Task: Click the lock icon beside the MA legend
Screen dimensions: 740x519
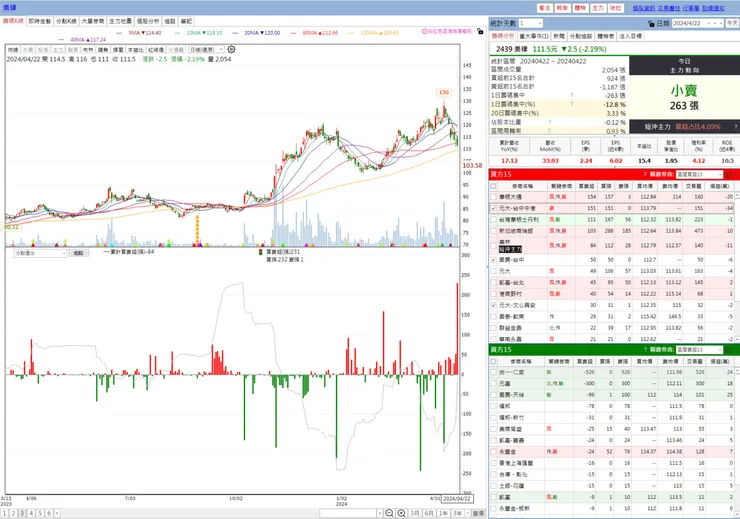Action: pos(480,31)
